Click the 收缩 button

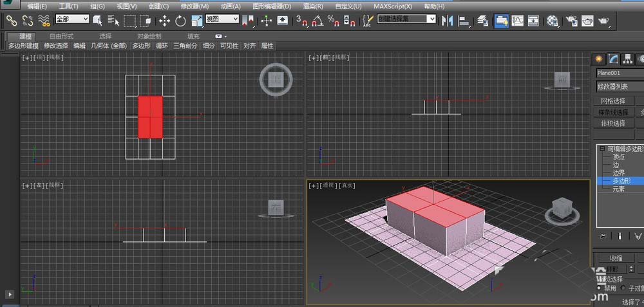click(x=616, y=258)
